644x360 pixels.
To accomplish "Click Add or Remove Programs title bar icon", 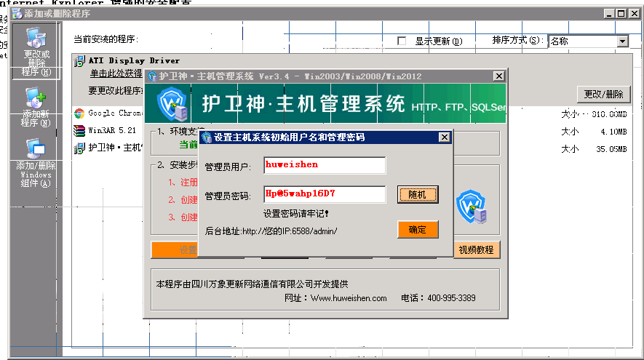I will [17, 14].
